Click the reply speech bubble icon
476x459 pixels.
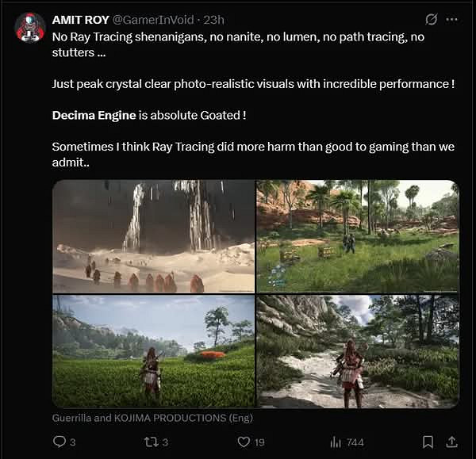(59, 442)
